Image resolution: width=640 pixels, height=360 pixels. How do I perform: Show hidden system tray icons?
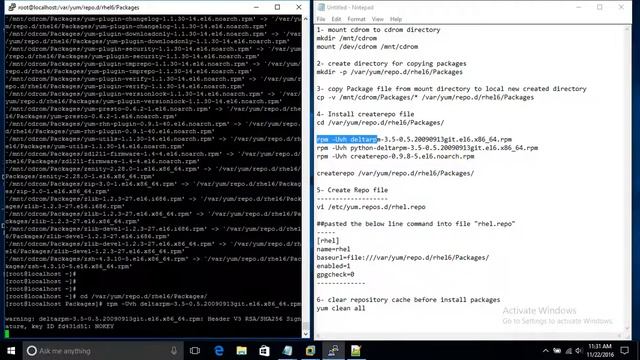click(x=546, y=351)
